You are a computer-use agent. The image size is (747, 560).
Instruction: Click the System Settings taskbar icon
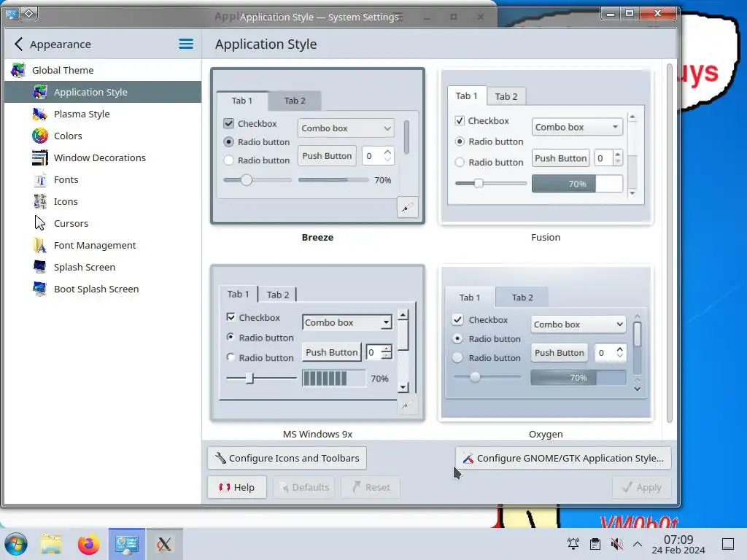pyautogui.click(x=127, y=544)
